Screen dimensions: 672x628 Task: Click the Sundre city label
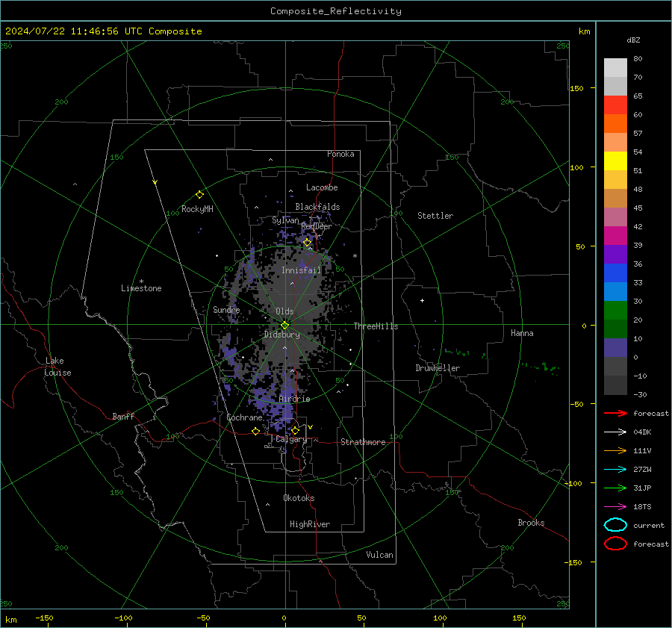click(226, 309)
